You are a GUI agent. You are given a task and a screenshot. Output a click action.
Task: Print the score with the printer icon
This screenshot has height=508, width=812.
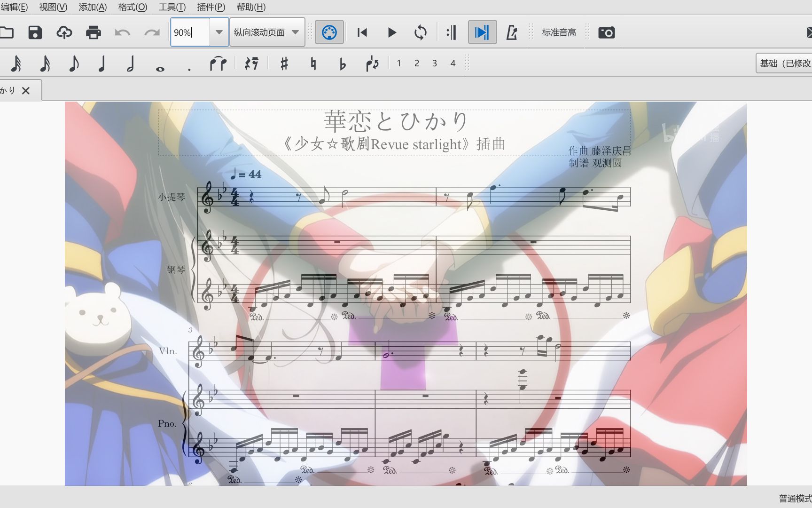94,32
